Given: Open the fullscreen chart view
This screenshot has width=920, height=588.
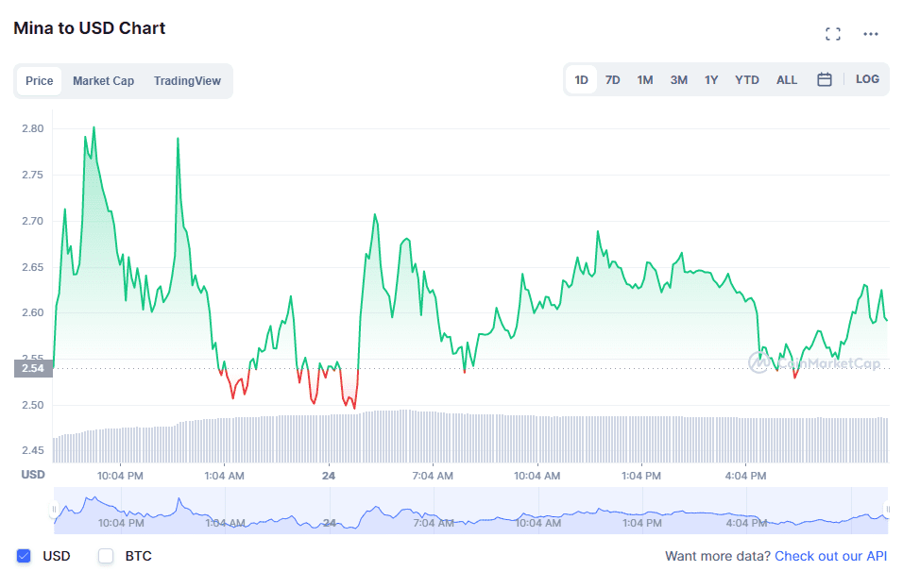Looking at the screenshot, I should click(832, 33).
